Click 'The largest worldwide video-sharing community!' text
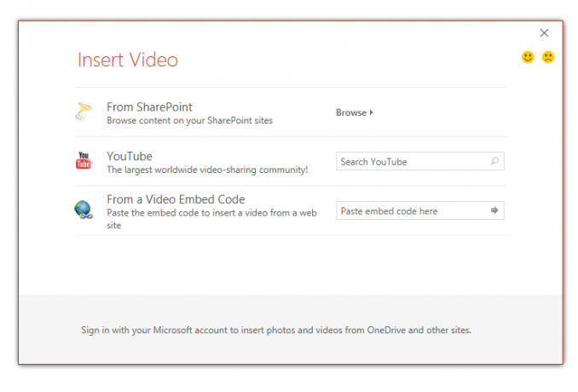This screenshot has height=392, width=578. pos(207,170)
